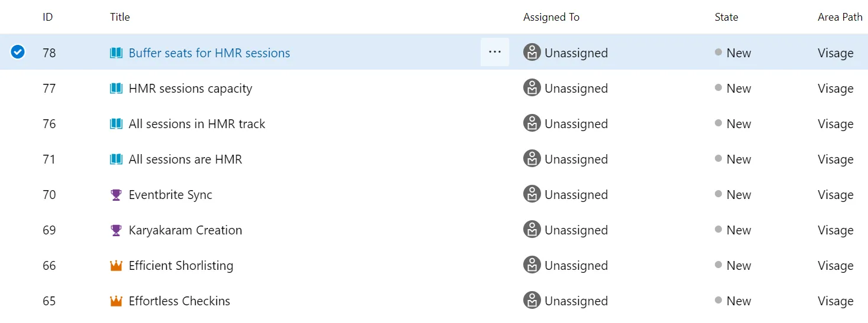
Task: Sort by the Title column header
Action: [120, 17]
